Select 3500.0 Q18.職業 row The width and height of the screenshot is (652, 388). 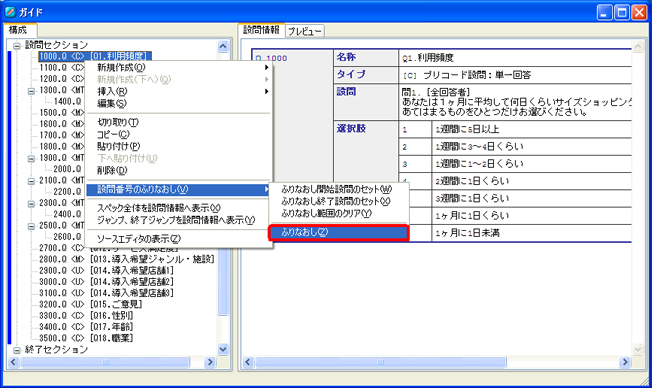click(86, 338)
